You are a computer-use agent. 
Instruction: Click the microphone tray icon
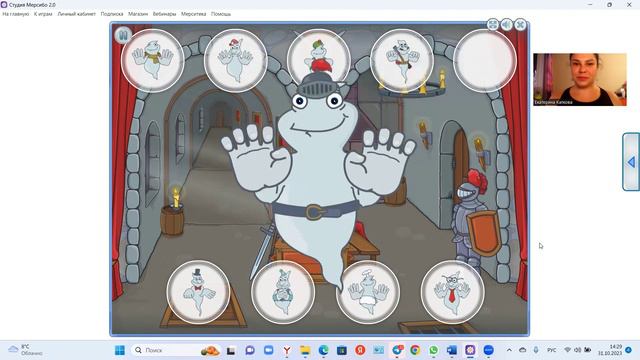(536, 350)
